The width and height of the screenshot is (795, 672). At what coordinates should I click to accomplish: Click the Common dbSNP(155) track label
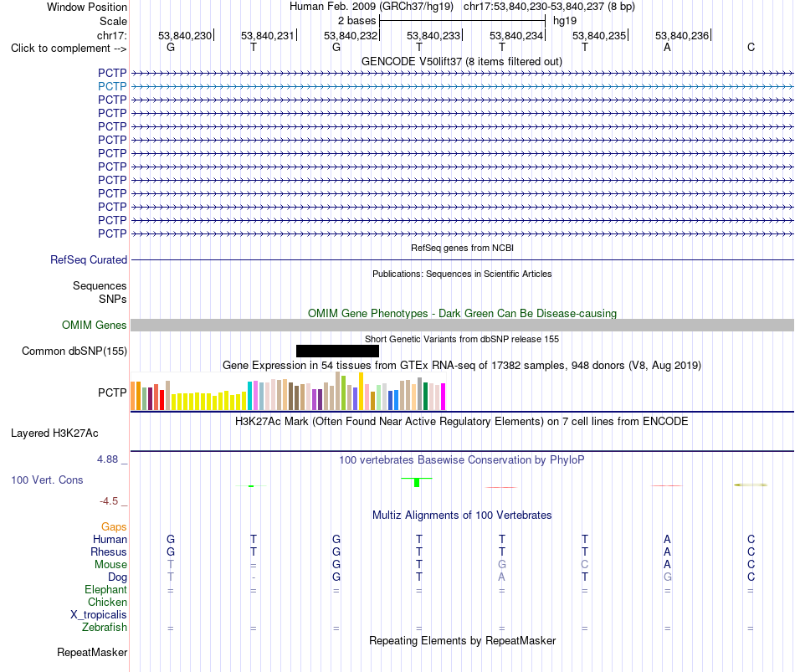[74, 351]
